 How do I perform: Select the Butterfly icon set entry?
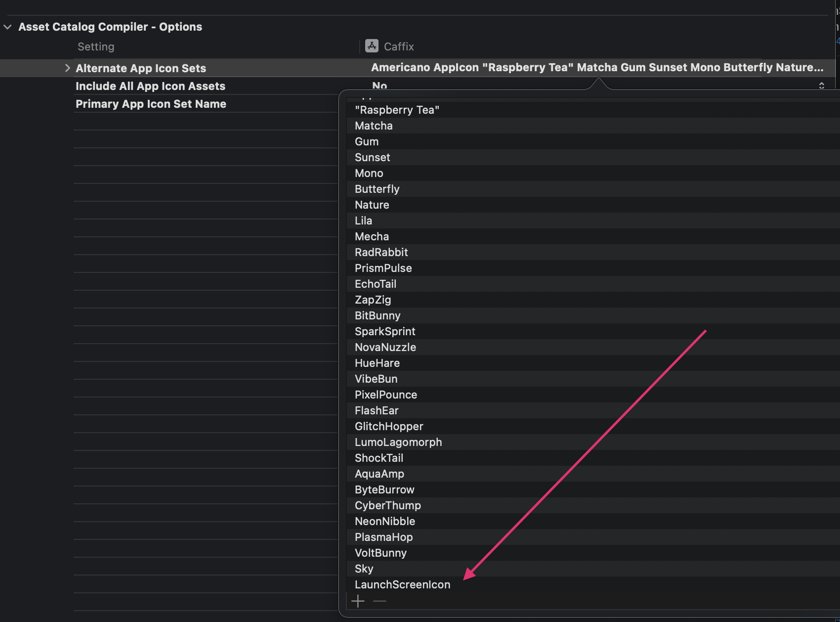[377, 189]
